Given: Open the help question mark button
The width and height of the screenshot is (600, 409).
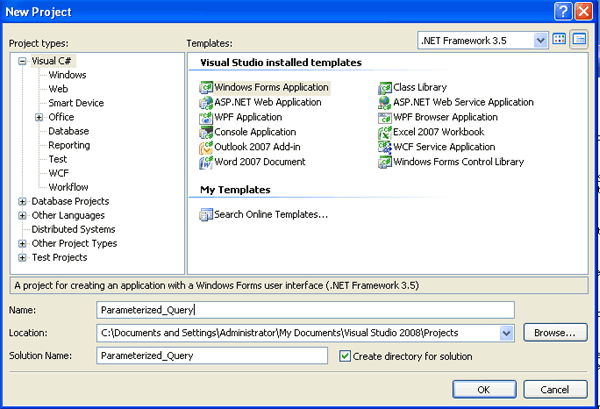Looking at the screenshot, I should pos(563,11).
